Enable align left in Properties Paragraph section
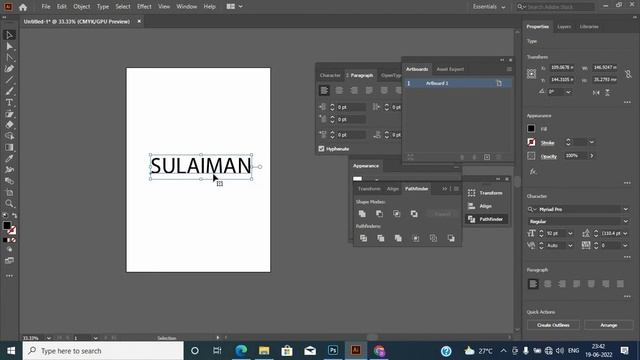This screenshot has width=640, height=360. click(533, 284)
